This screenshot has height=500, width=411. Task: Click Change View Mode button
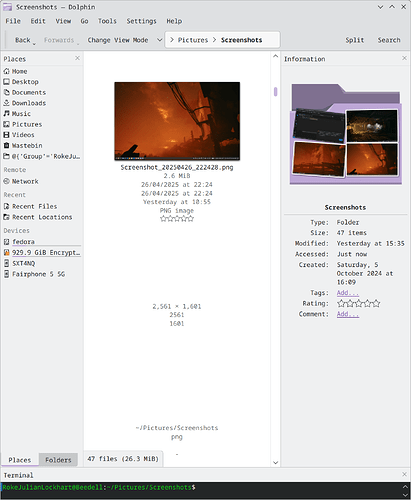118,40
